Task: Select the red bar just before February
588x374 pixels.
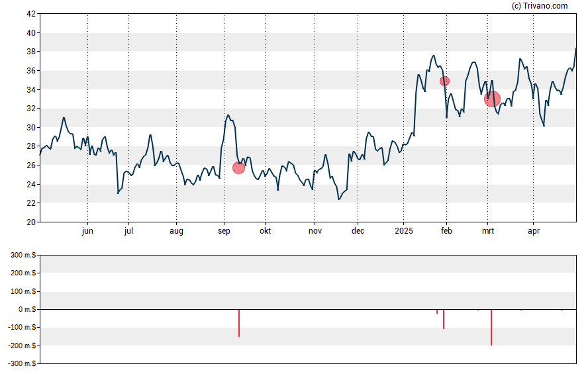Action: point(444,319)
